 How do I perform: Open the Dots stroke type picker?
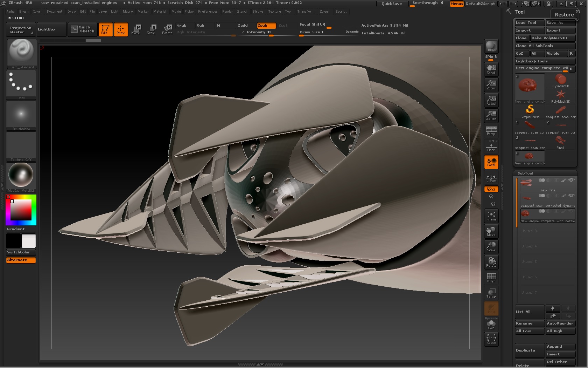21,84
